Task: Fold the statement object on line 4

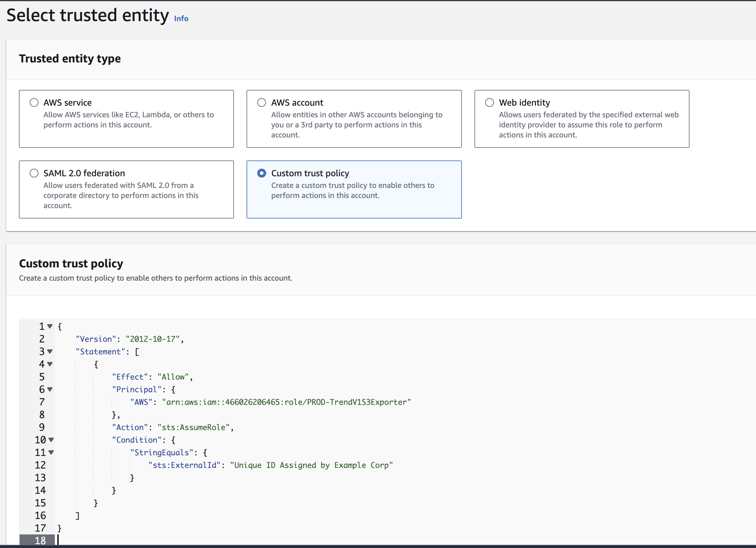Action: coord(50,364)
